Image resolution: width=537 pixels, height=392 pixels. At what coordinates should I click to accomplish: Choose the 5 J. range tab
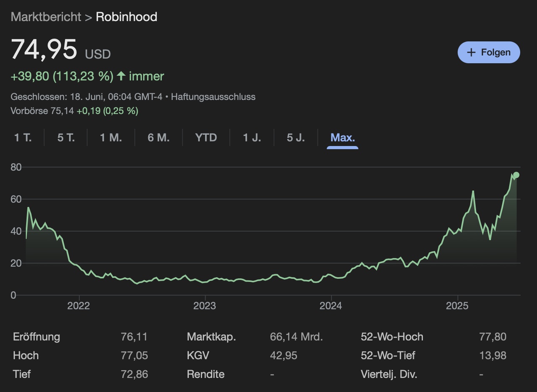(x=296, y=138)
